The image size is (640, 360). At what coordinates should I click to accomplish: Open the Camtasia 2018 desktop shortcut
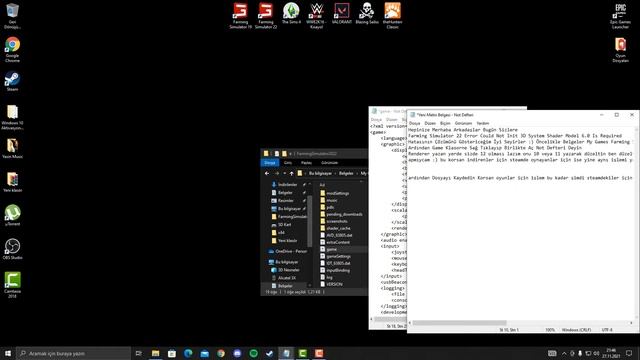(12, 285)
